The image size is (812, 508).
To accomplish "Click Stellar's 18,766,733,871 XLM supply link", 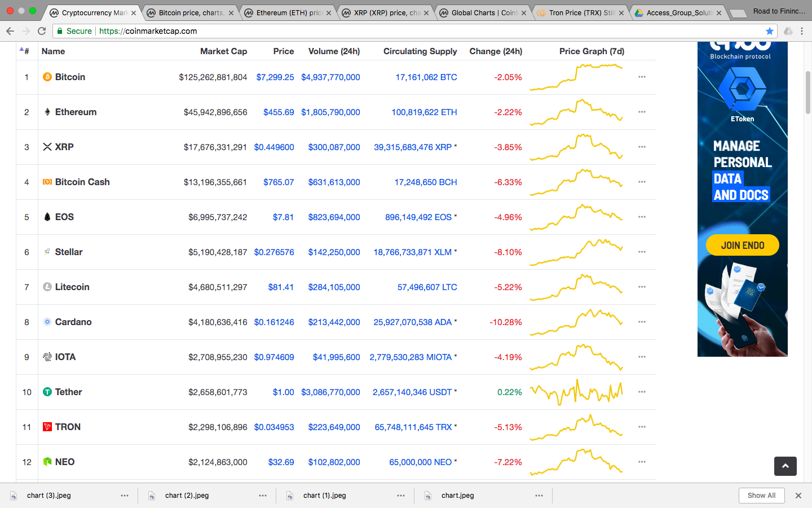I will (412, 252).
